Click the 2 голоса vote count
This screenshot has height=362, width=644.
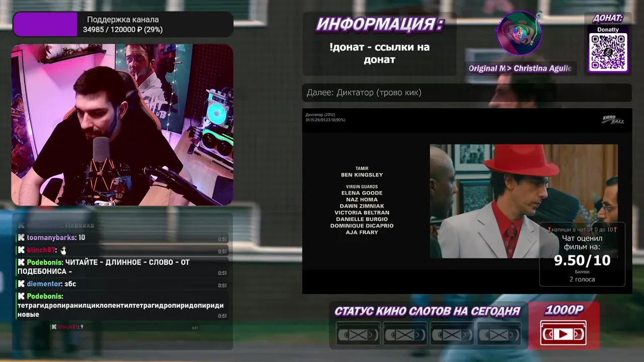[x=582, y=279]
